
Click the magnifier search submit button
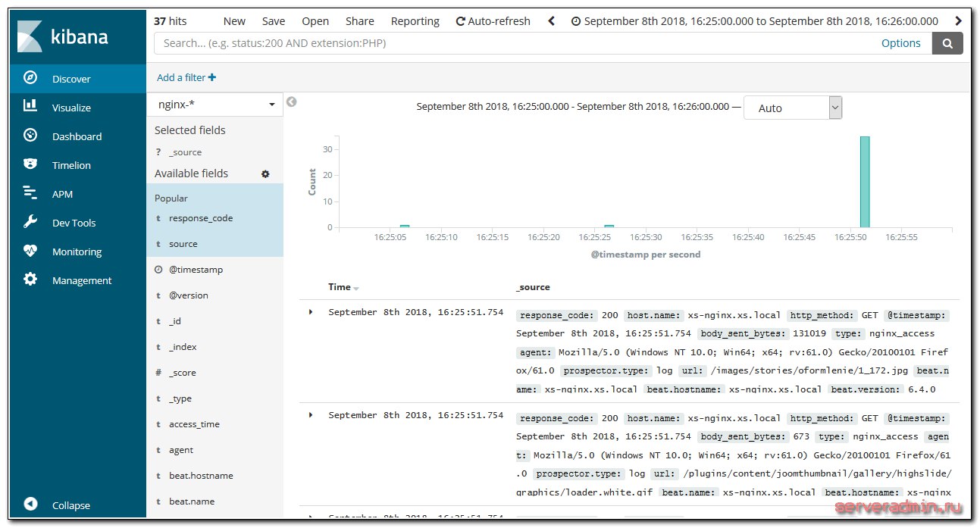click(947, 43)
